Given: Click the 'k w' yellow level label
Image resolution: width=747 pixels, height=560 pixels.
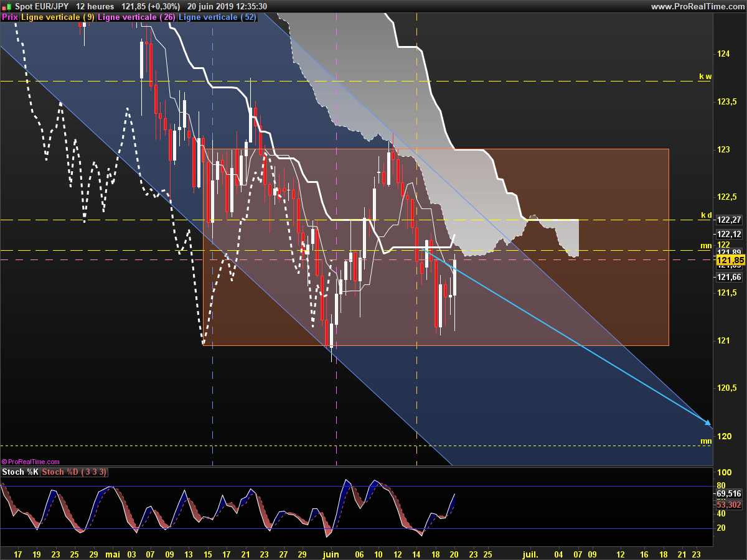Looking at the screenshot, I should (705, 77).
